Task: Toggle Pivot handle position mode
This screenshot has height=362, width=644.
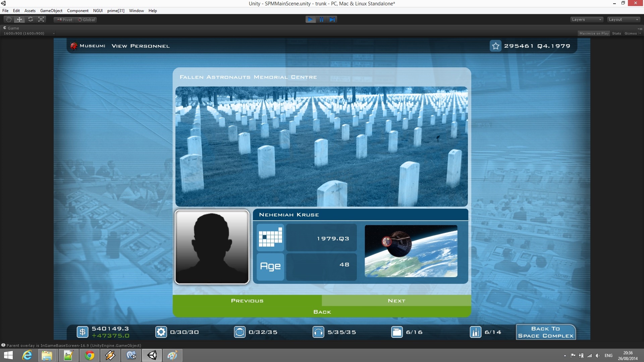Action: pos(65,20)
